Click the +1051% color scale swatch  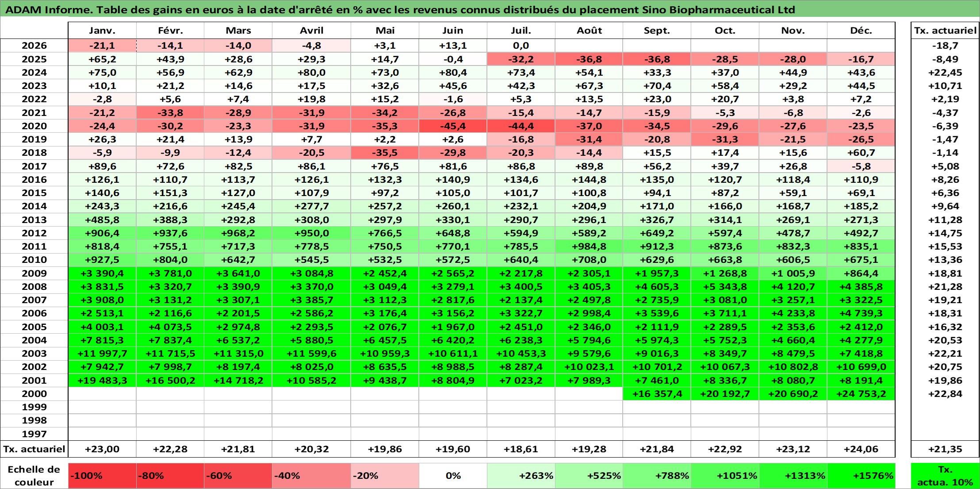click(725, 476)
